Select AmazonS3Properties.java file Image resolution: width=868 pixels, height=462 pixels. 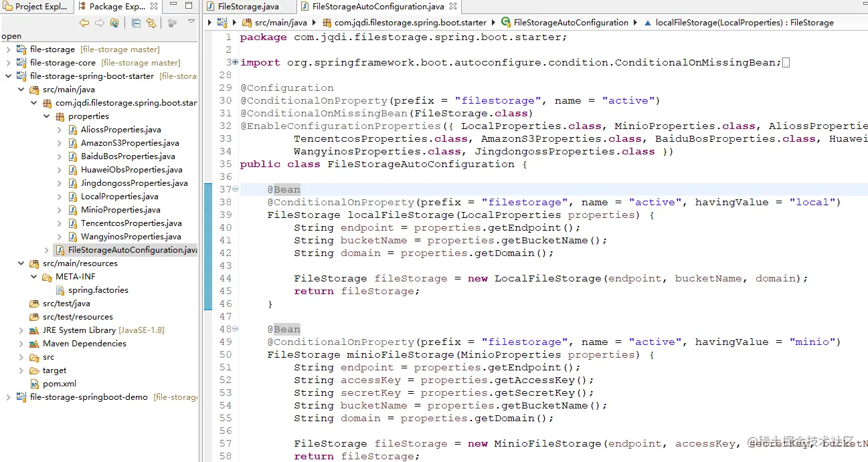[123, 143]
